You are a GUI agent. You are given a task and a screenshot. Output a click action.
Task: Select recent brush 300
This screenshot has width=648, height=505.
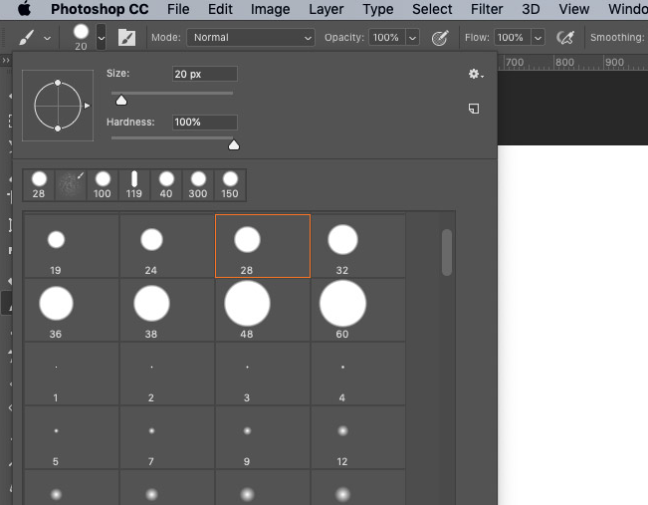pyautogui.click(x=198, y=185)
